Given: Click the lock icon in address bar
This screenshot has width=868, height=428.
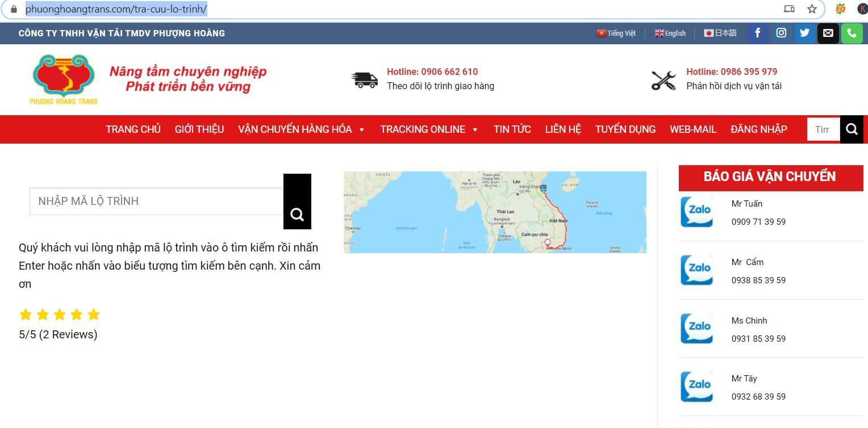Looking at the screenshot, I should click(x=14, y=9).
